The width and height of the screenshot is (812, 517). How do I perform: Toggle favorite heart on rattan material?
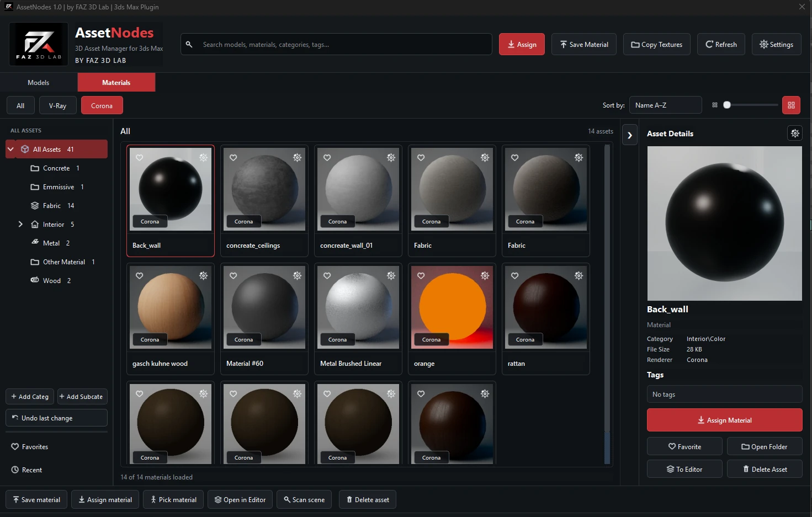coord(515,276)
